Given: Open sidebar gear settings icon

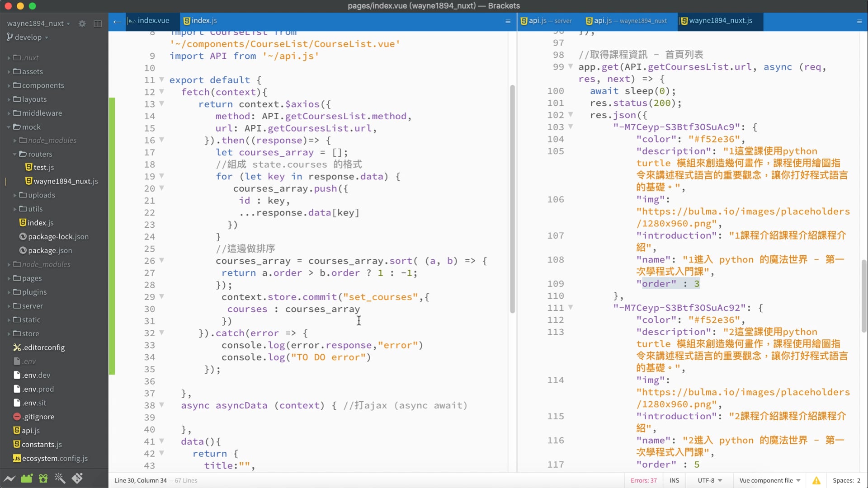Looking at the screenshot, I should [82, 23].
